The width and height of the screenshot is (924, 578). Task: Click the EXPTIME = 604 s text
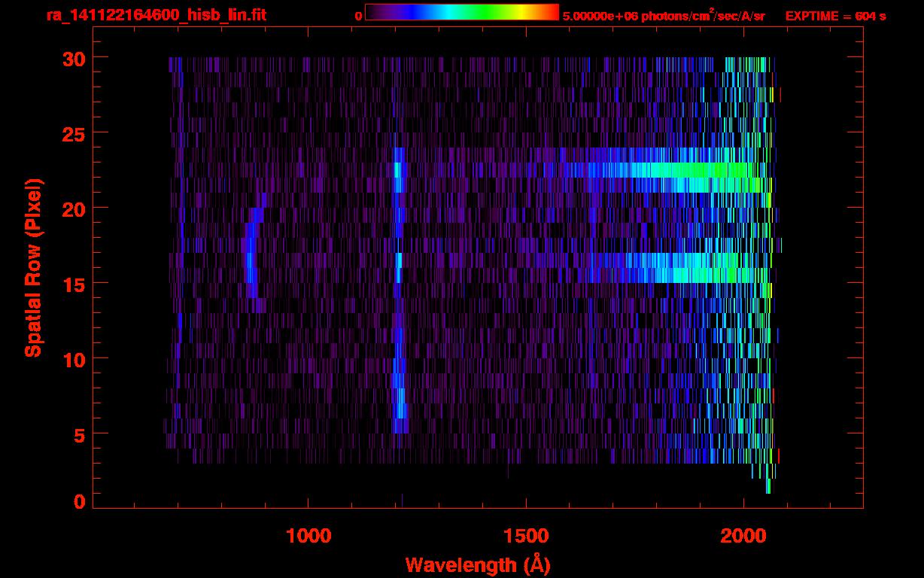click(835, 16)
